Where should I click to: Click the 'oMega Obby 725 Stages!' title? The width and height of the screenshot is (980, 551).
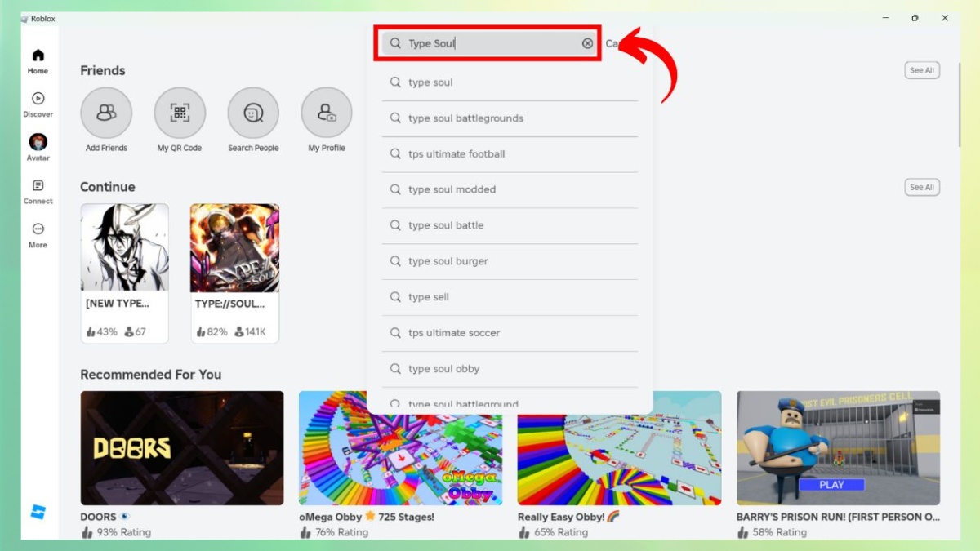(x=367, y=517)
